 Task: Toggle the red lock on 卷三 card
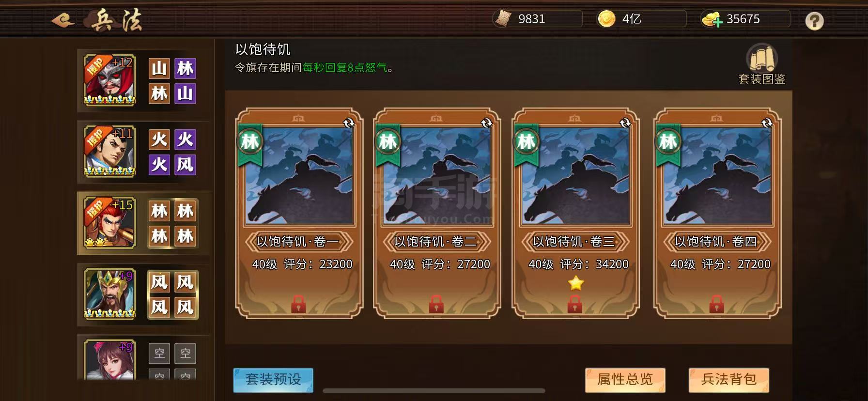pyautogui.click(x=574, y=304)
